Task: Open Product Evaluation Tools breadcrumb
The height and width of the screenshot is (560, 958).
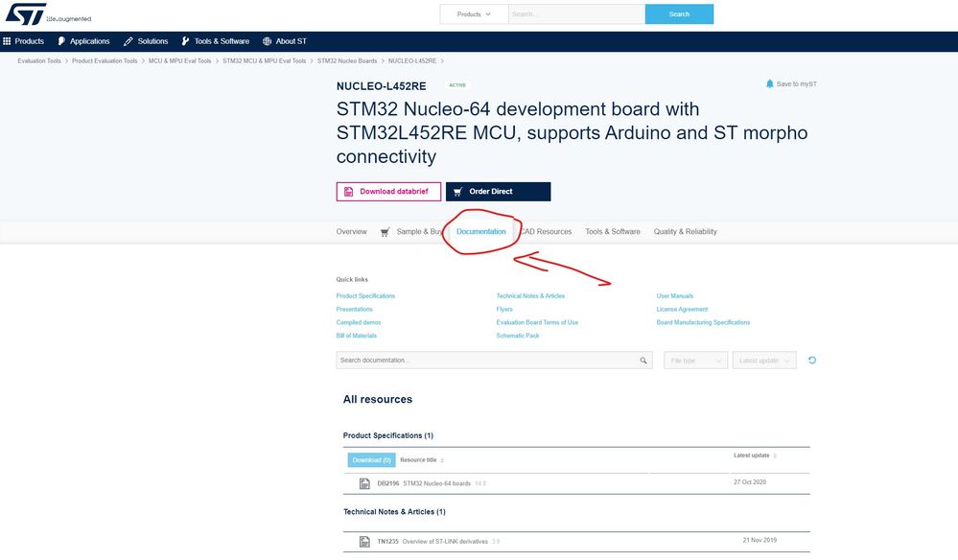Action: click(105, 61)
